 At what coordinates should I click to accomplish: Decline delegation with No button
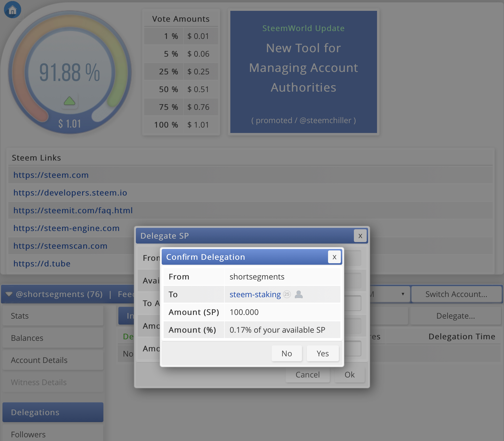tap(286, 354)
